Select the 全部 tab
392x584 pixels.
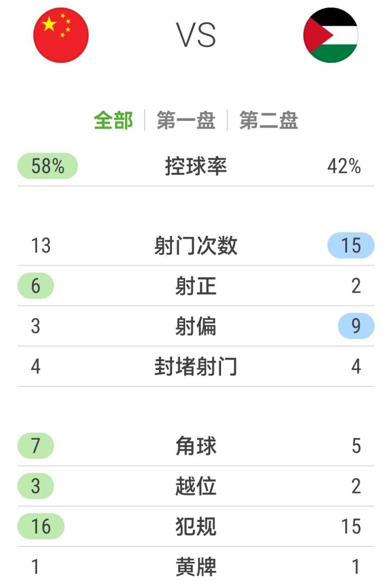pos(113,120)
